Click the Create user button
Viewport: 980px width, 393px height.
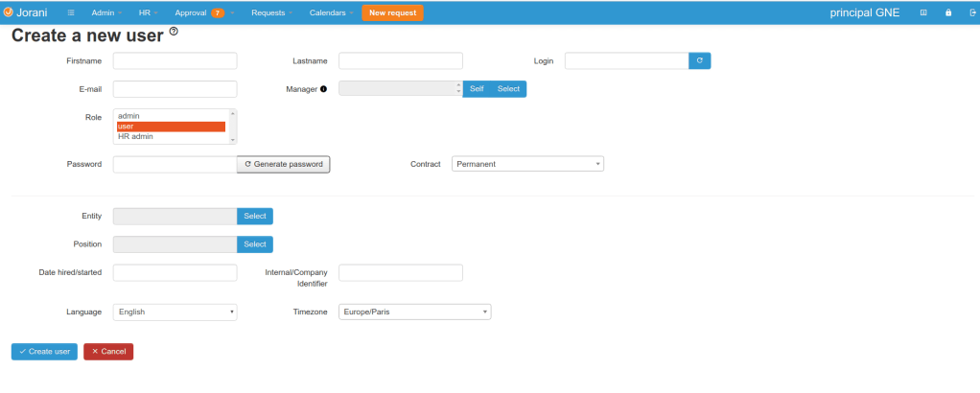pyautogui.click(x=44, y=352)
